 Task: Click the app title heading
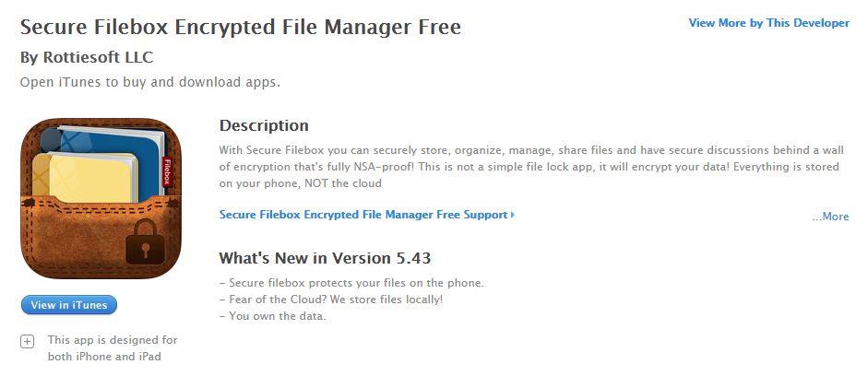(240, 27)
